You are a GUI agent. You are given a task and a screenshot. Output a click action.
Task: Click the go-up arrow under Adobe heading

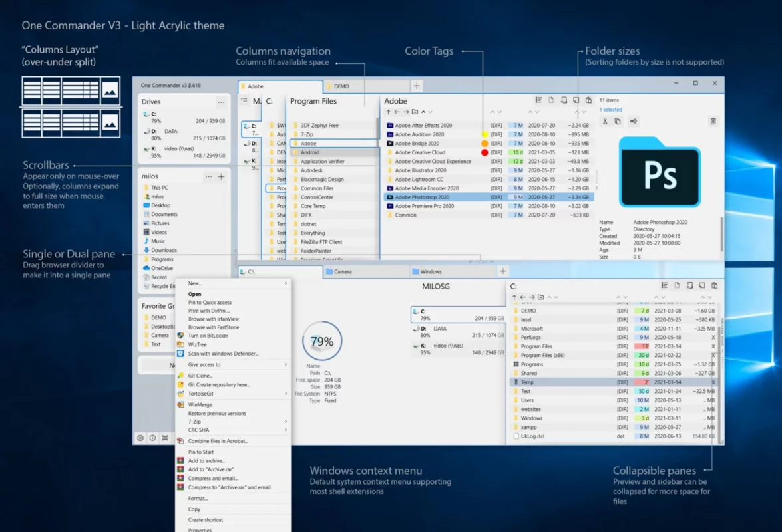389,112
